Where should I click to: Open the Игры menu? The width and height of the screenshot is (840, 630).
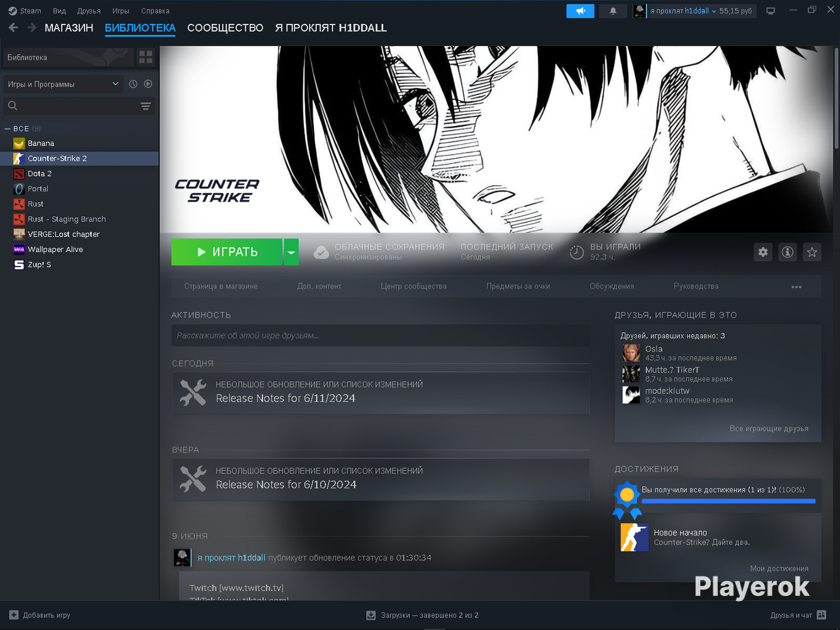point(120,11)
